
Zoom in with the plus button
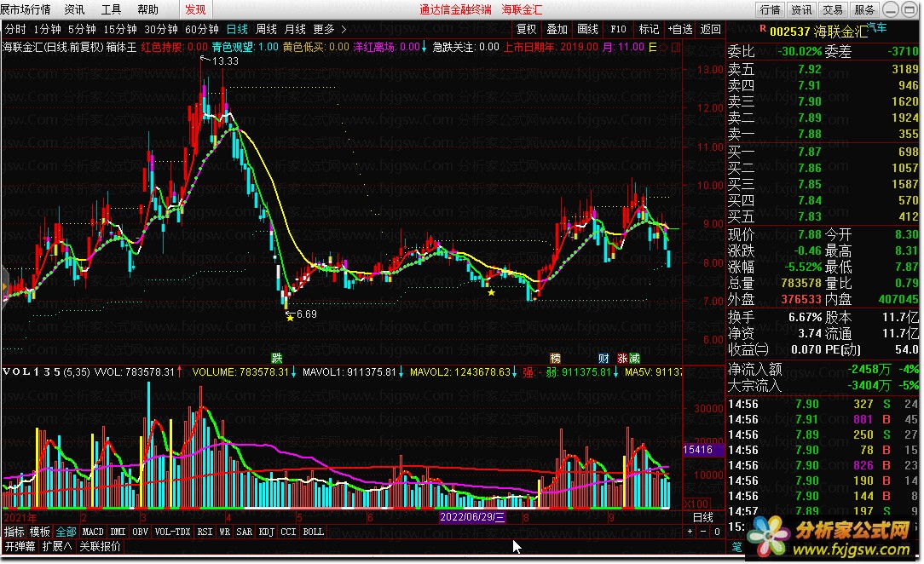click(690, 532)
